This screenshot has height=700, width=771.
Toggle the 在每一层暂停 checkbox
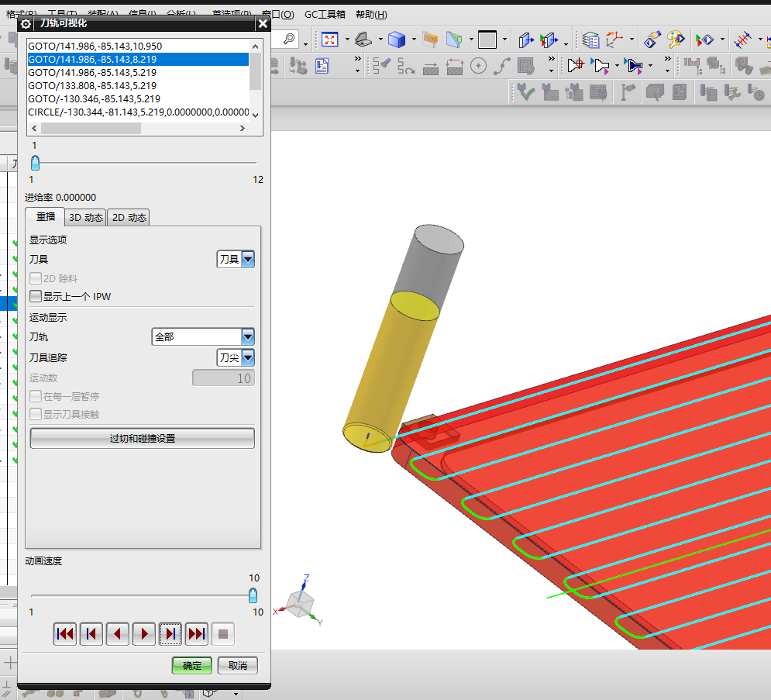(x=36, y=396)
